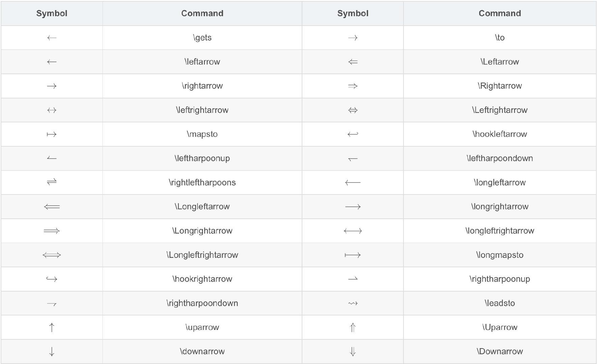Viewport: 597px width, 364px height.
Task: Click the \to command text
Action: 500,37
